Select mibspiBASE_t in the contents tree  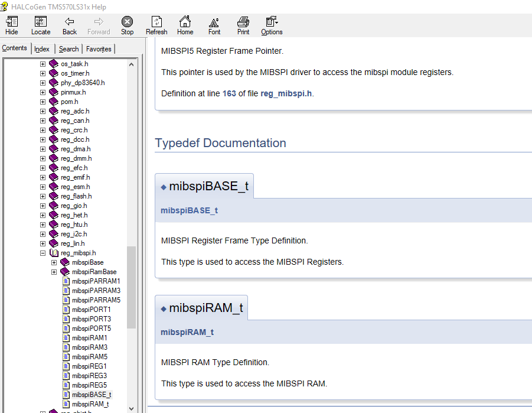click(92, 395)
